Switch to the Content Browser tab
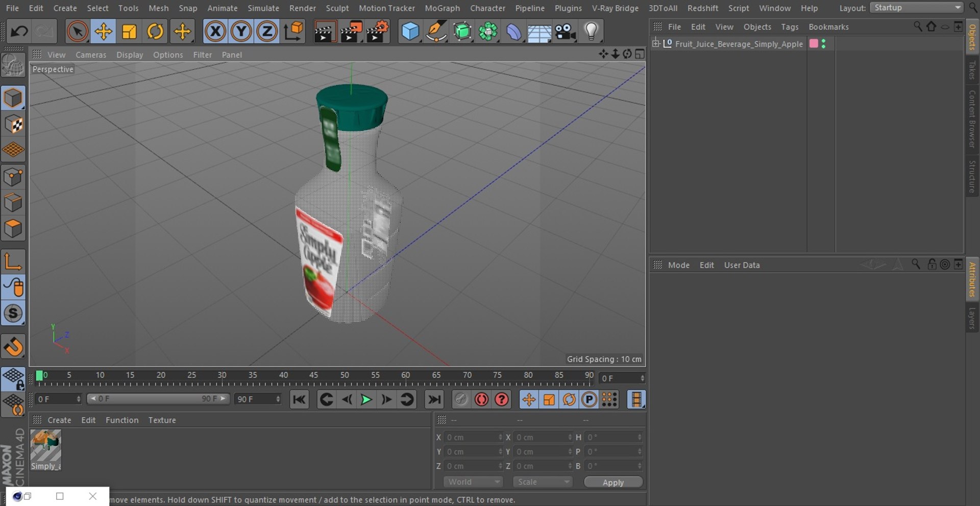Image resolution: width=980 pixels, height=506 pixels. [972, 119]
